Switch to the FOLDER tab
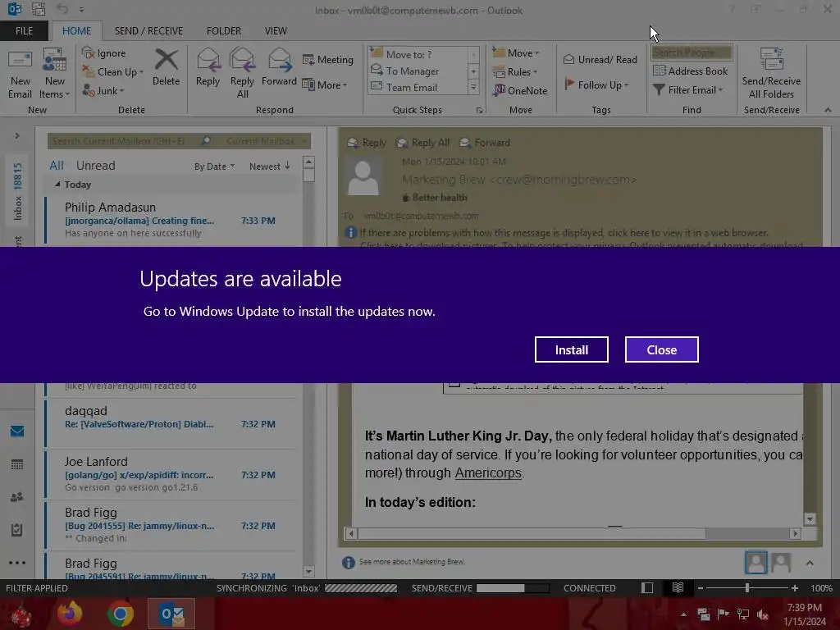840x630 pixels. pos(224,31)
